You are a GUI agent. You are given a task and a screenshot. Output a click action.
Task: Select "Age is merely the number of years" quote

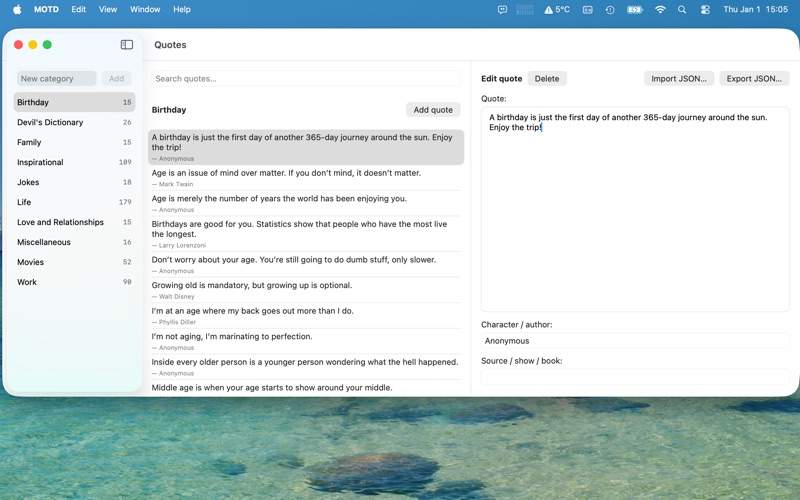coord(306,203)
